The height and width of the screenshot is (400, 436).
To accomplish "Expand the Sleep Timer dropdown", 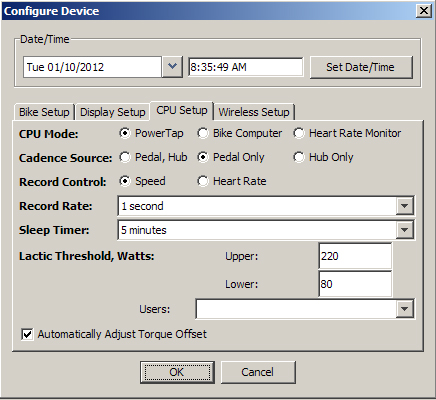I will pos(404,230).
